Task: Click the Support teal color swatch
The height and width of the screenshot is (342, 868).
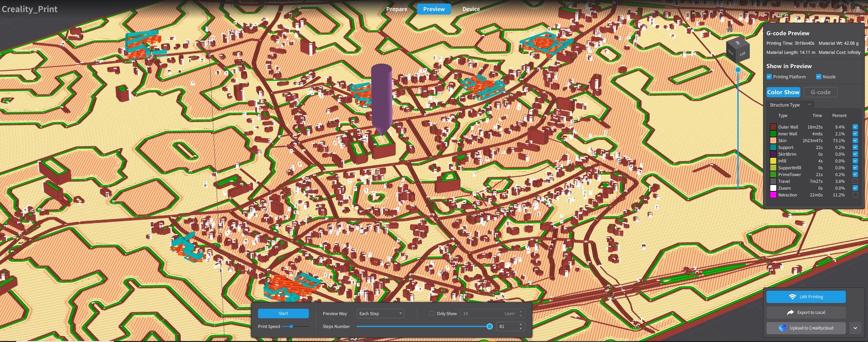Action: pyautogui.click(x=773, y=147)
